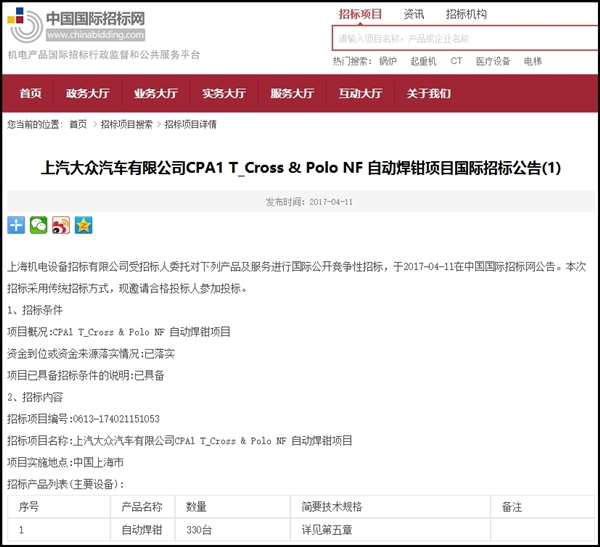
Task: Click hot search keyword 起重机
Action: click(424, 61)
